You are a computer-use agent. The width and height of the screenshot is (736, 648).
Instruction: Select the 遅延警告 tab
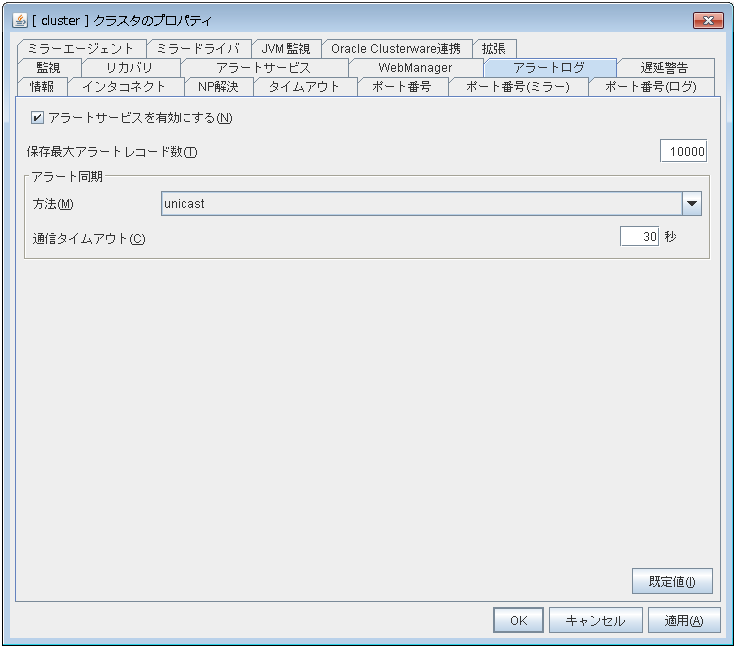pyautogui.click(x=664, y=68)
